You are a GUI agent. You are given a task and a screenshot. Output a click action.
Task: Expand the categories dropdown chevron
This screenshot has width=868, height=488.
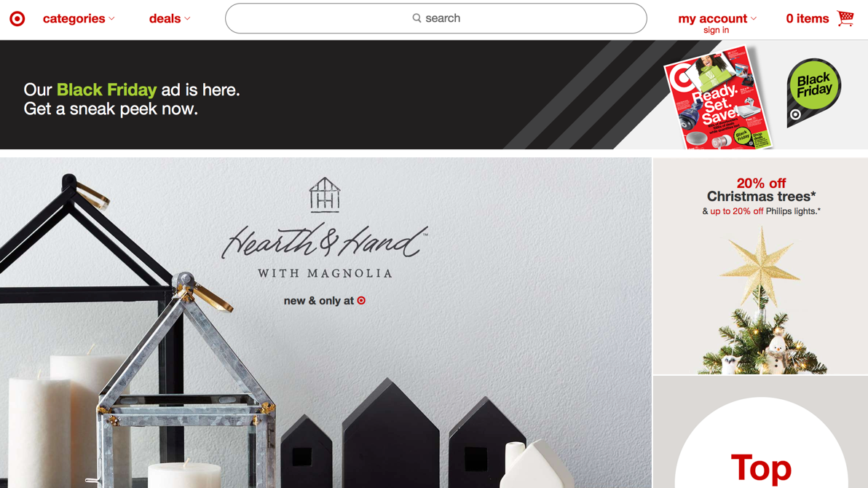112,19
